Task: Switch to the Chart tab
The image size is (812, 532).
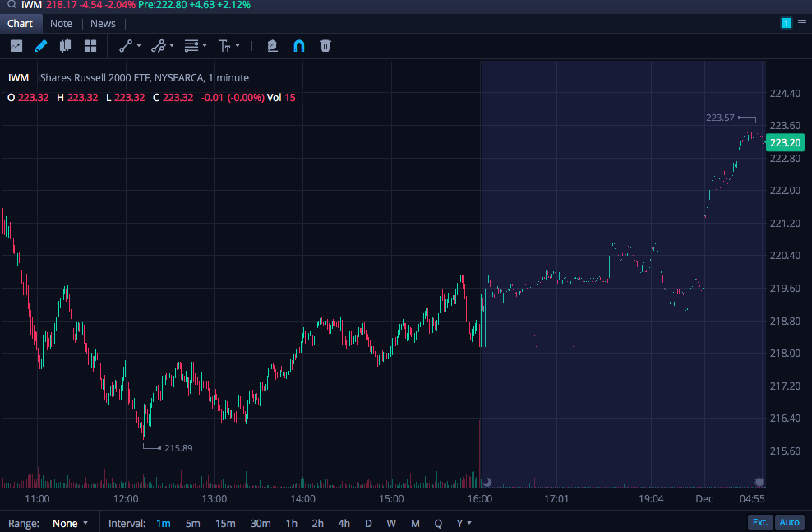Action: click(21, 23)
